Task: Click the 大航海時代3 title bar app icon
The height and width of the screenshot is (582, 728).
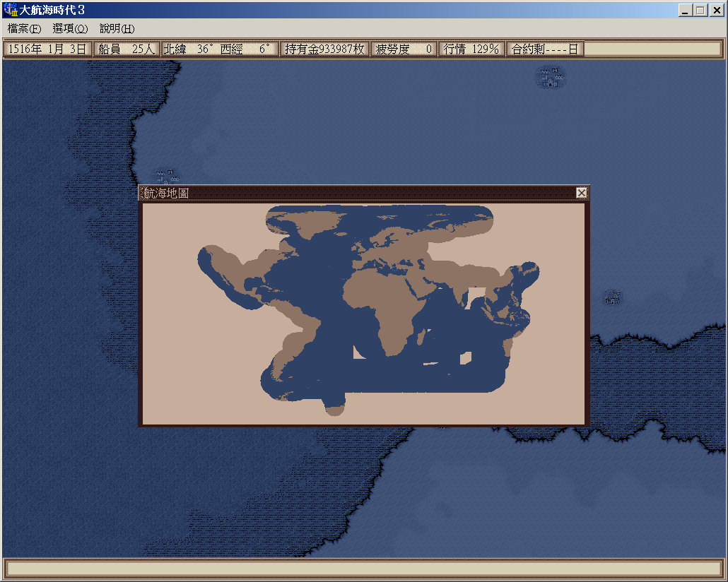Action: [x=11, y=10]
